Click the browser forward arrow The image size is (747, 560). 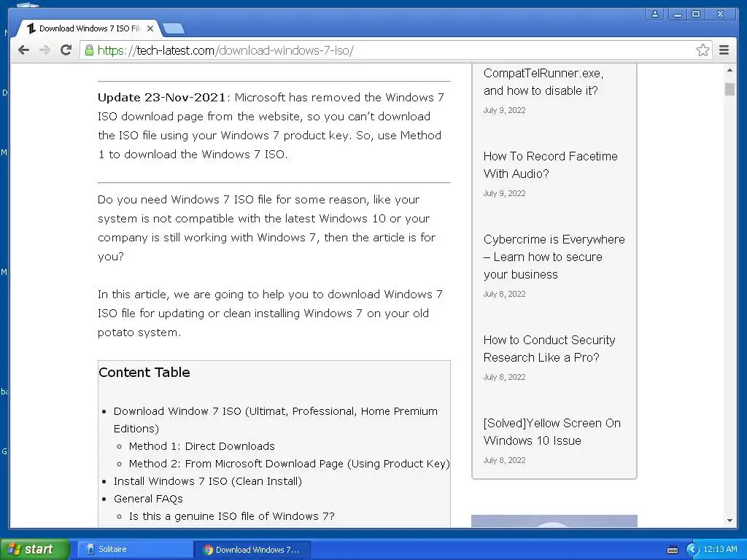point(44,50)
